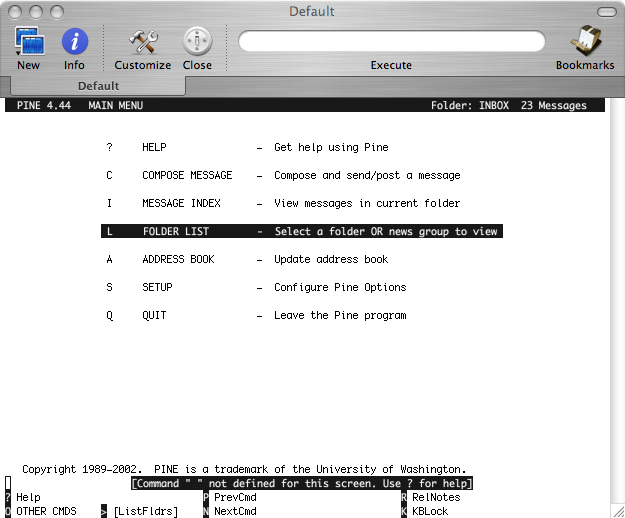
Task: Click 'PINE 4.44' version text
Action: click(44, 106)
